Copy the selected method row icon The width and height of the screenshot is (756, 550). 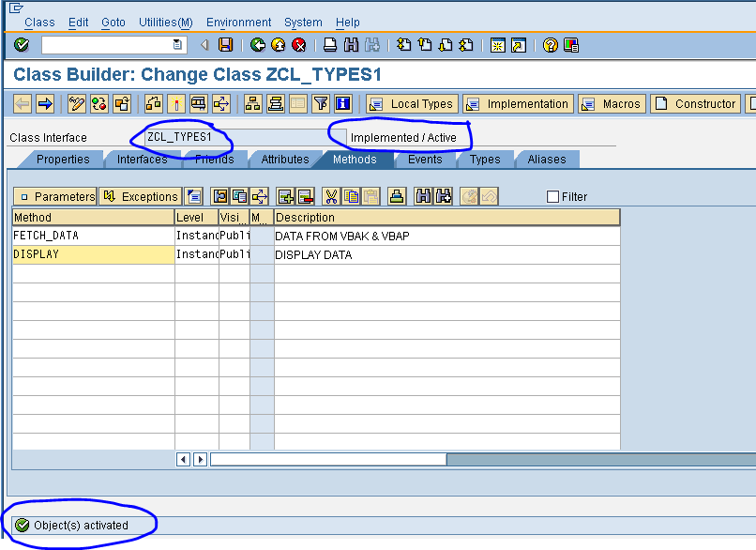(353, 196)
